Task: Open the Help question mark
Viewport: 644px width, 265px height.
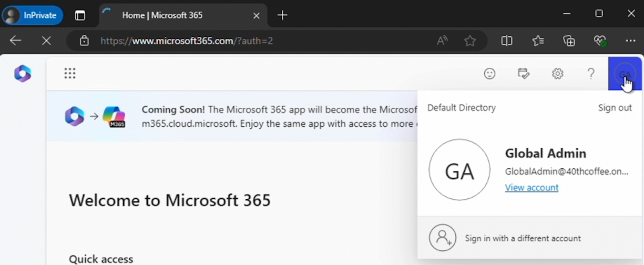Action: click(x=591, y=74)
